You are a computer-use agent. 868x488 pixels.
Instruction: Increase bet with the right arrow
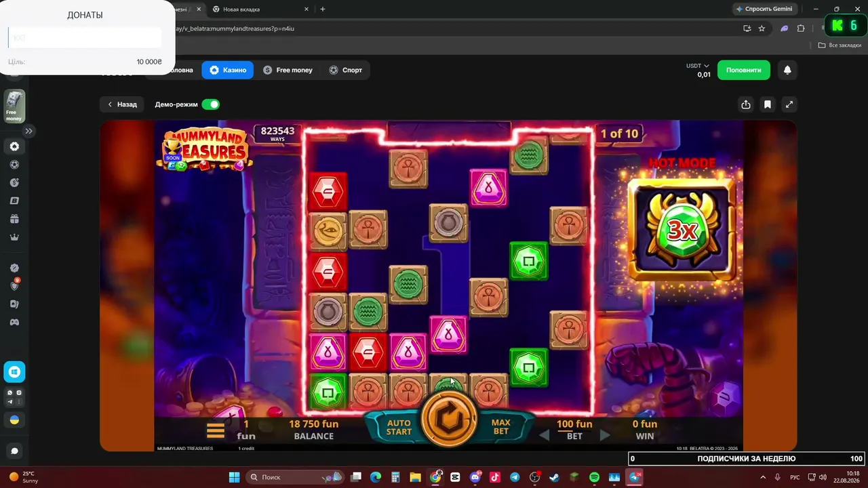click(605, 435)
